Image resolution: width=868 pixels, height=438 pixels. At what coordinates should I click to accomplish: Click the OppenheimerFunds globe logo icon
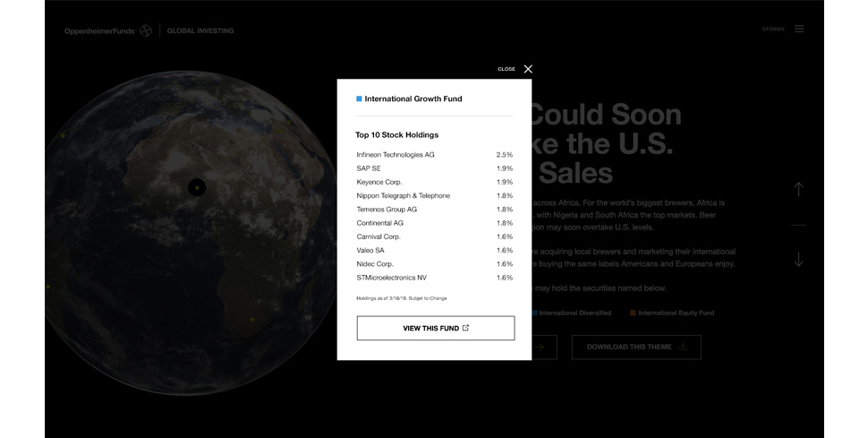146,30
